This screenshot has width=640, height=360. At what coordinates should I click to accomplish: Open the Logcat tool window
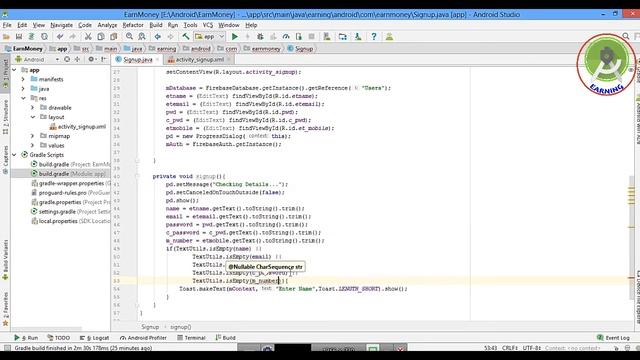coord(94,338)
